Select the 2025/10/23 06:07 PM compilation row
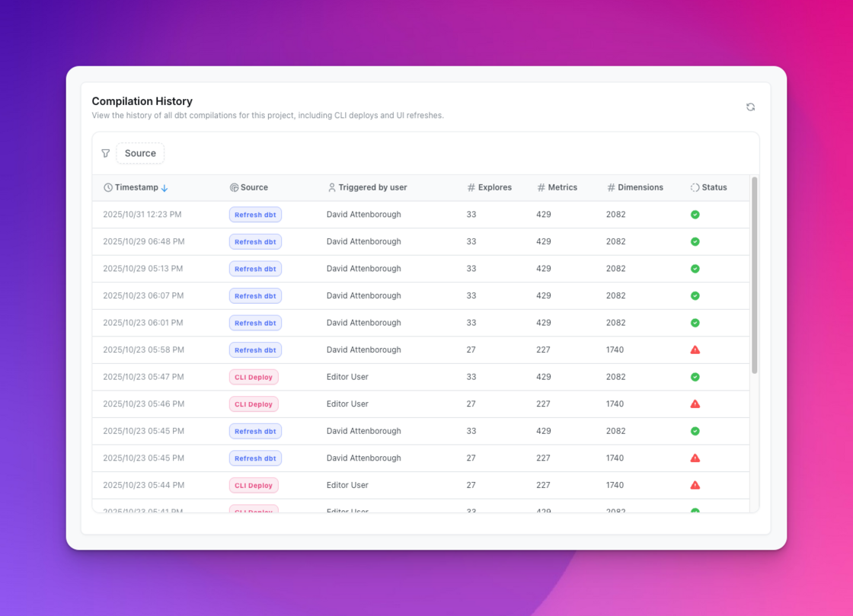The image size is (853, 616). click(x=419, y=295)
